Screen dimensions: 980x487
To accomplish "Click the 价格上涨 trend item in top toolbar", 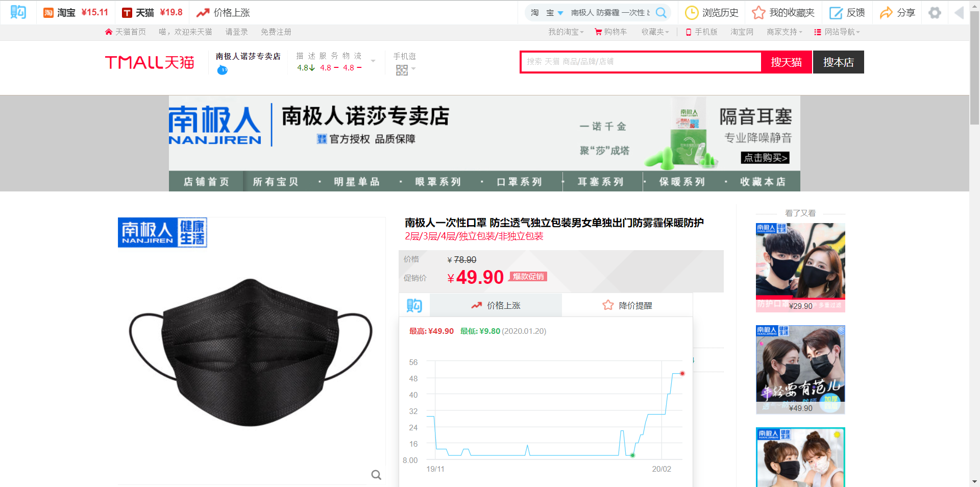I will tap(223, 12).
